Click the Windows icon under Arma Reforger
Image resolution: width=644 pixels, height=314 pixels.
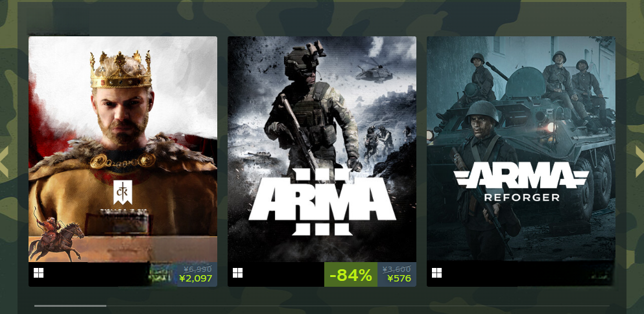pos(436,273)
